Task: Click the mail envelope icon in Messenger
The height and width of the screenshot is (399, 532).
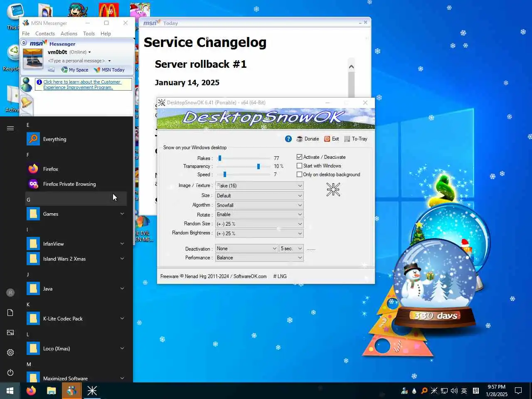Action: tap(51, 69)
